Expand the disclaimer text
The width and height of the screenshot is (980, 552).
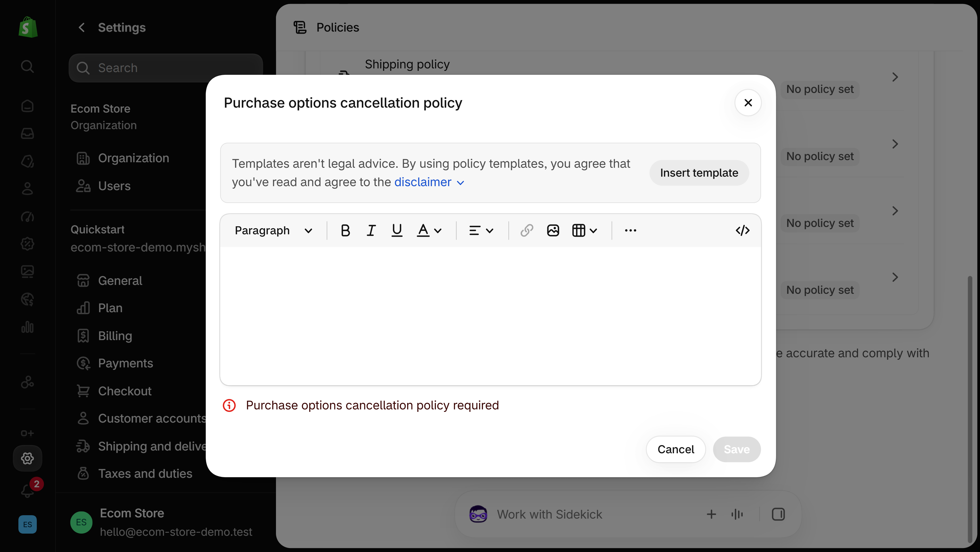(x=429, y=182)
